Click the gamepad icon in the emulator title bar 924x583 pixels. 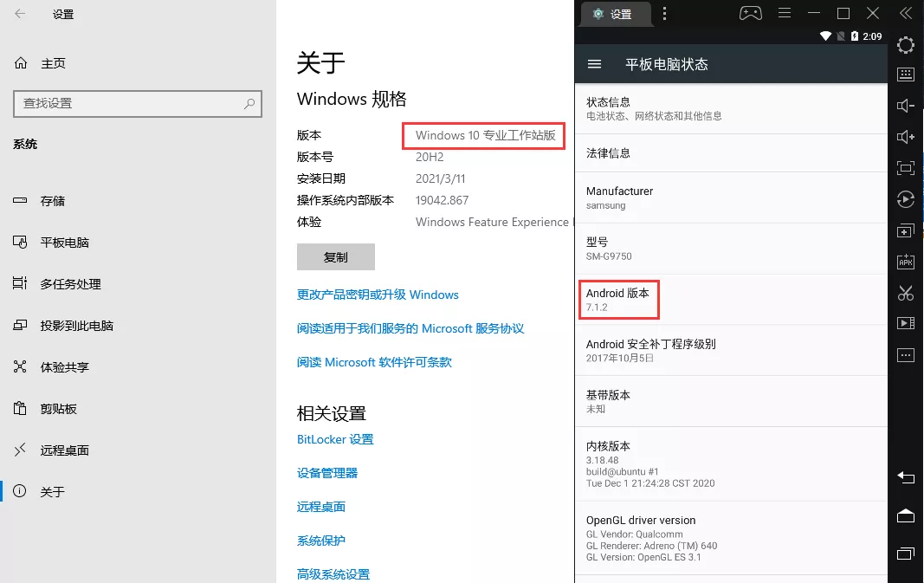click(x=750, y=13)
